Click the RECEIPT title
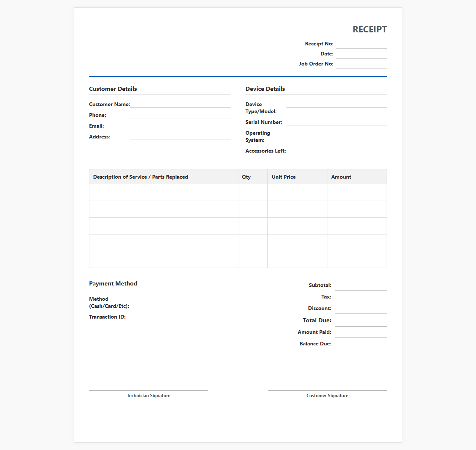Screen dimensions: 476x450 pyautogui.click(x=370, y=29)
